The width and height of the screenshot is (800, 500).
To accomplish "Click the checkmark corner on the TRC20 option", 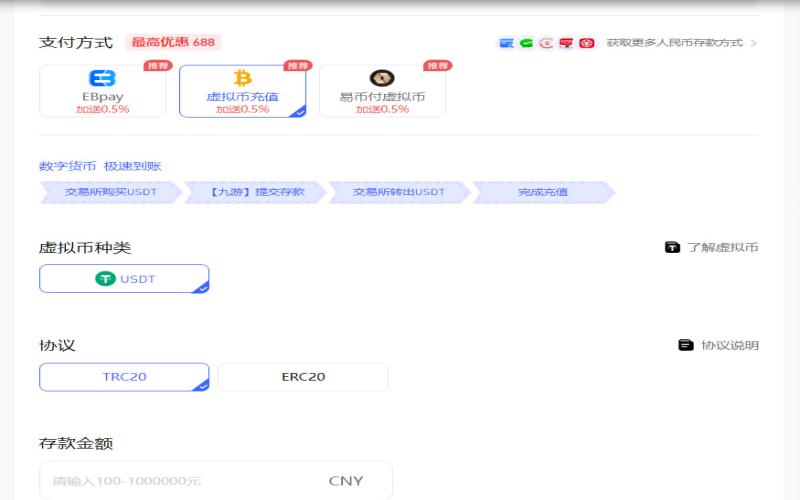I will coord(202,386).
